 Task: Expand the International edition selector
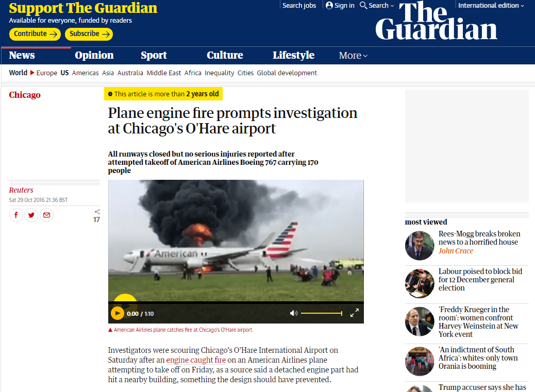(x=491, y=6)
